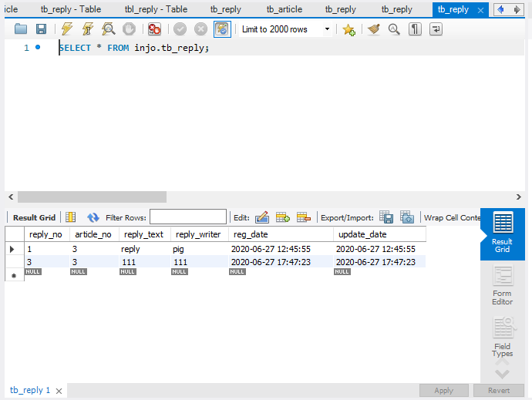Click NULL cell under reply_text
This screenshot has height=400, width=532.
coord(128,272)
